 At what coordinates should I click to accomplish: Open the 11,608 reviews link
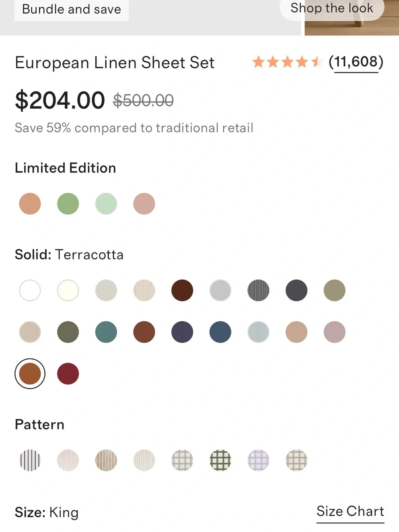tap(356, 62)
